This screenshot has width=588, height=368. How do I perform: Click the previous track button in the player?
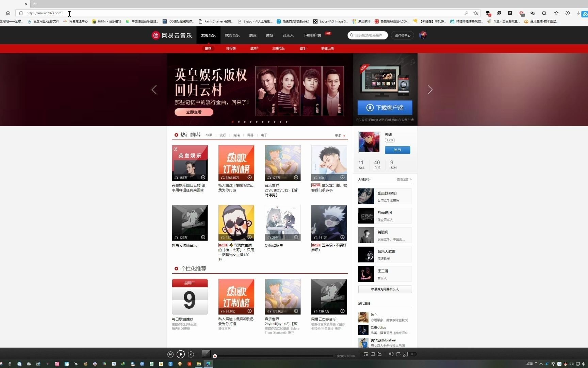click(170, 354)
